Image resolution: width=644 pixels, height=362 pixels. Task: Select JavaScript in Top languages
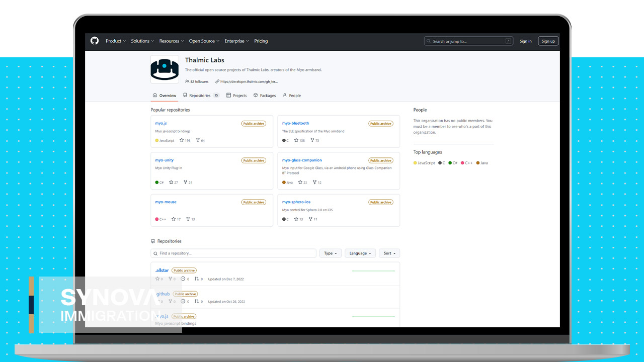coord(424,163)
